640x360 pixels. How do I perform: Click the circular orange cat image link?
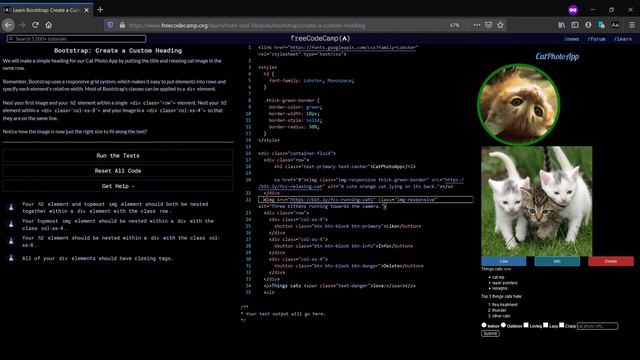pos(518,104)
